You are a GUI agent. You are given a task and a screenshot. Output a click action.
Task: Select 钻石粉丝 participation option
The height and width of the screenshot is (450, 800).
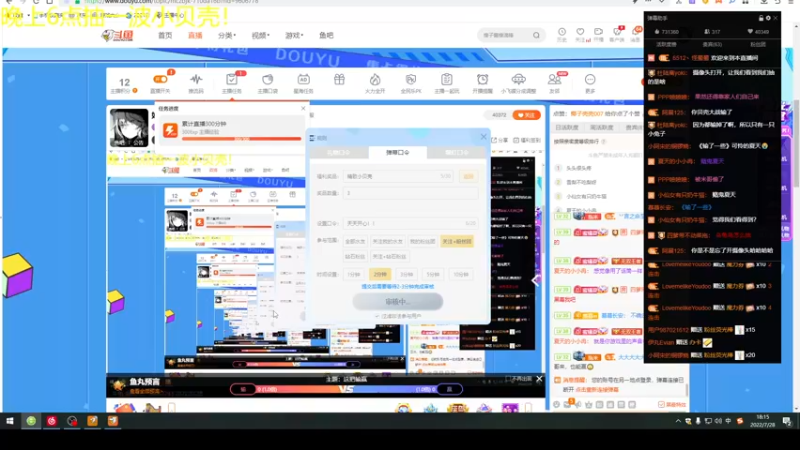(x=355, y=257)
